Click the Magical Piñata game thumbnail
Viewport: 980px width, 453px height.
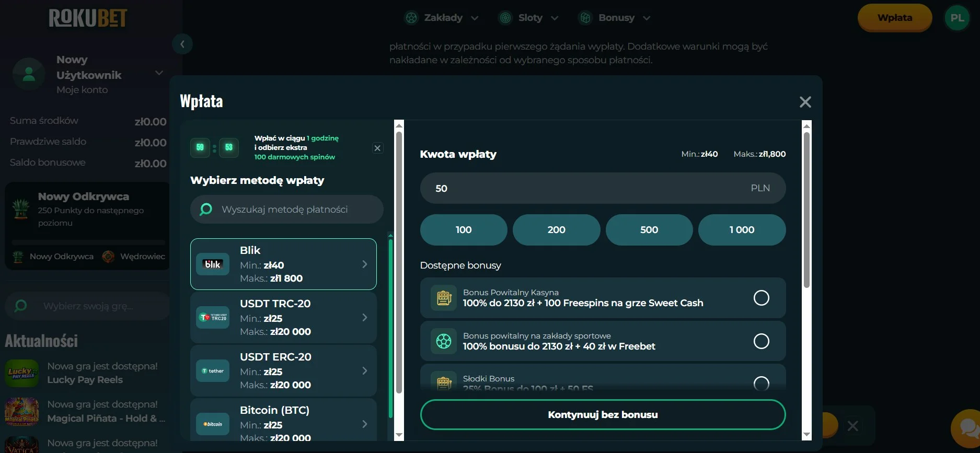(x=21, y=412)
